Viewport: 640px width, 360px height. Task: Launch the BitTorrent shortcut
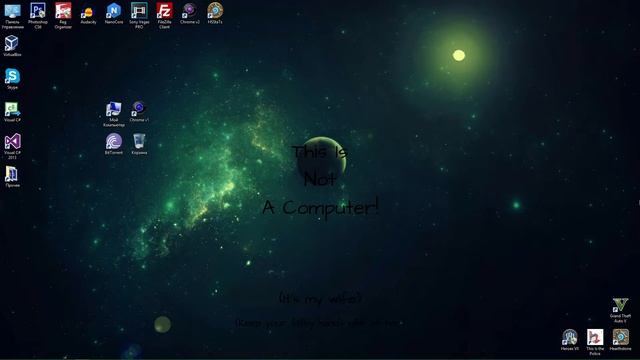113,144
